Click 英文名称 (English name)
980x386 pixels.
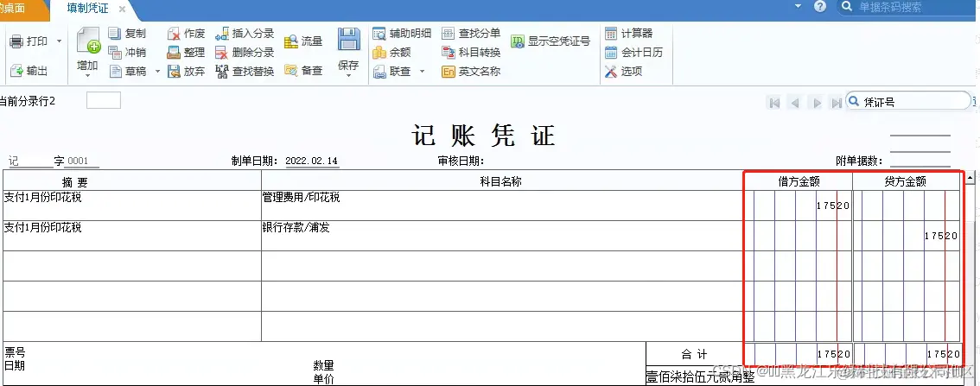[x=471, y=71]
